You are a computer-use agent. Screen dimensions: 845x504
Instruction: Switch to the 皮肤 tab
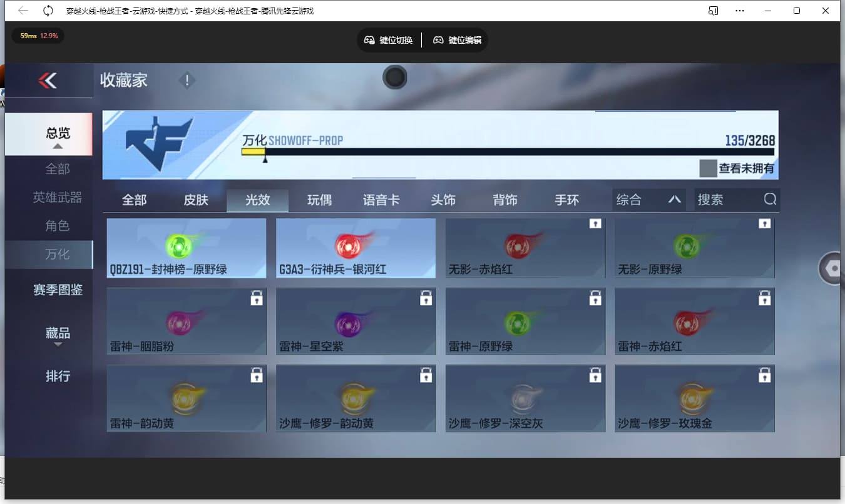tap(197, 199)
